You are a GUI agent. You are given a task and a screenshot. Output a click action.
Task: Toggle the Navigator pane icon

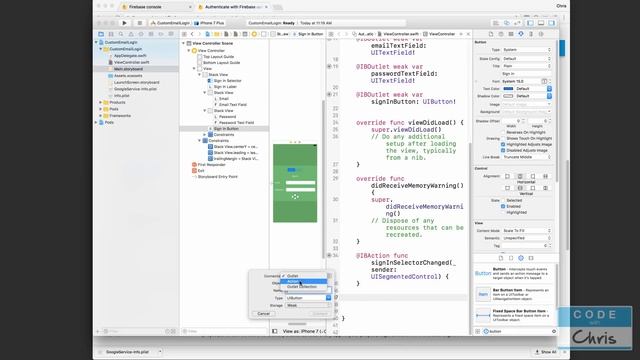click(x=530, y=23)
